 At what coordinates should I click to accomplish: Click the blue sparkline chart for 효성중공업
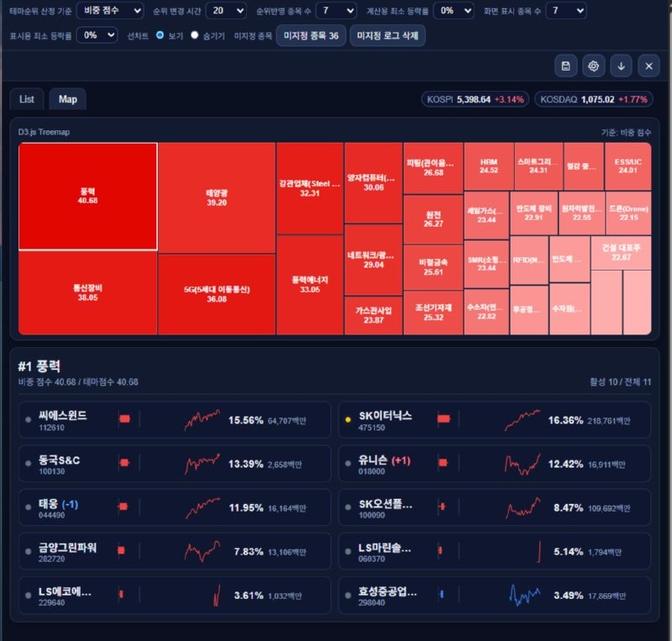(525, 595)
